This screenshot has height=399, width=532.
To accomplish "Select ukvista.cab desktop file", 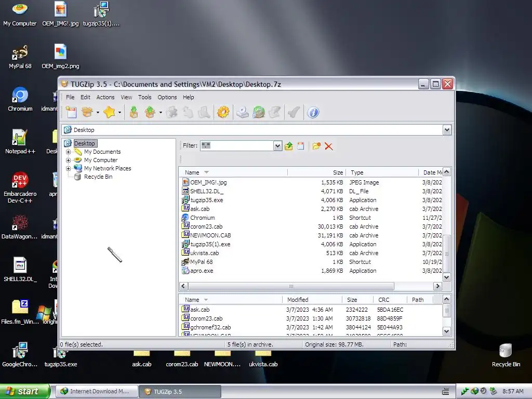I will tap(263, 360).
